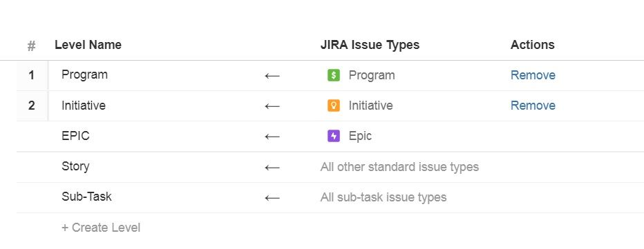
Task: Click the + Create Level link
Action: 101,228
